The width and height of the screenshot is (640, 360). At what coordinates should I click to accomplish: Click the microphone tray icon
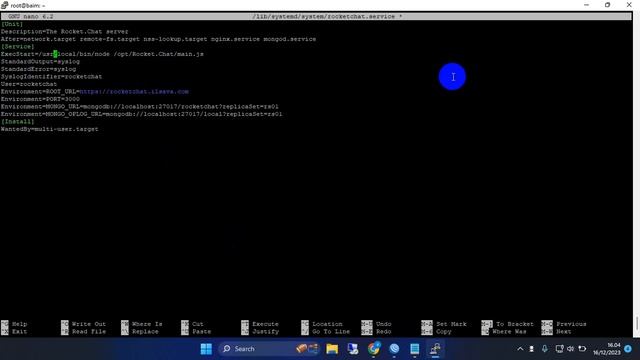pos(544,349)
